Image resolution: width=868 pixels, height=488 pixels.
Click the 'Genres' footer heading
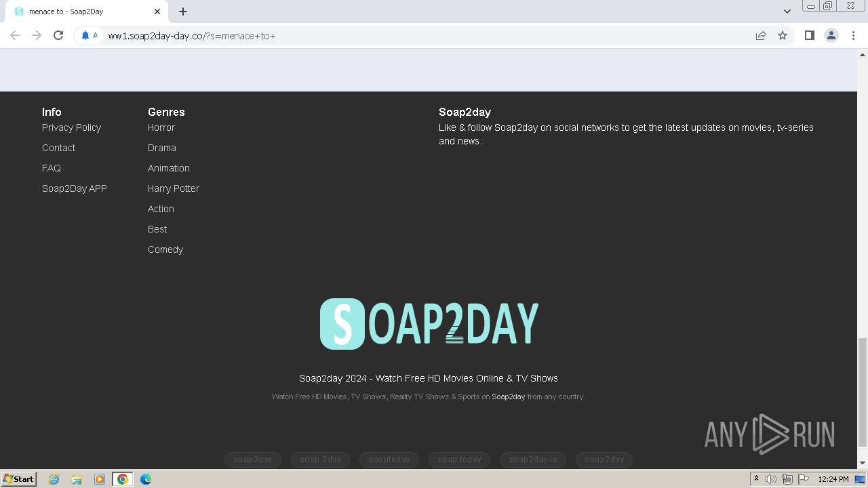[166, 112]
